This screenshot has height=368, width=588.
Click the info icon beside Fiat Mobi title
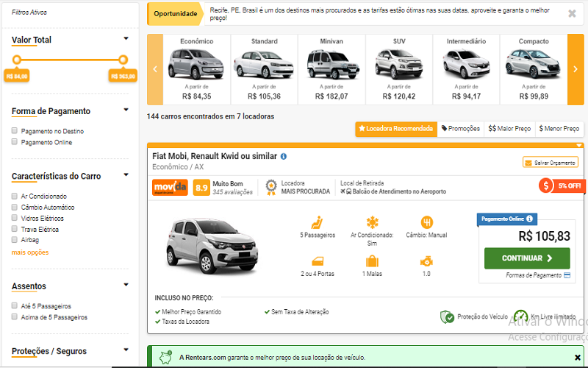point(284,157)
